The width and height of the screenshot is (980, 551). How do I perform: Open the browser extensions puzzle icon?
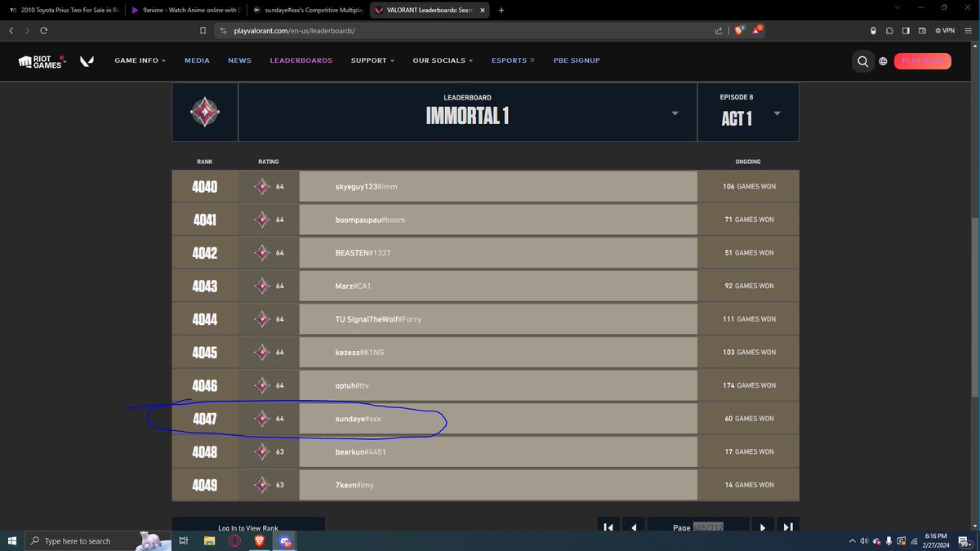coord(889,30)
